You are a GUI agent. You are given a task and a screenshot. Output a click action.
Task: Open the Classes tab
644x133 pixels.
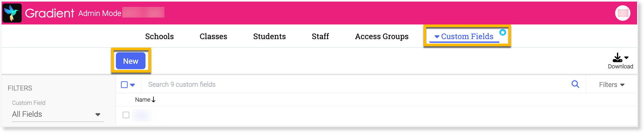(x=213, y=36)
